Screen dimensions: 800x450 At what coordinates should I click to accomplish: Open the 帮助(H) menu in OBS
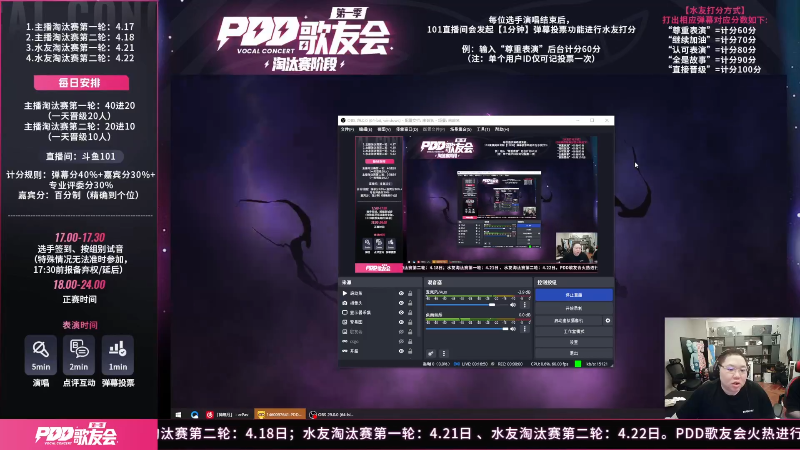[502, 130]
